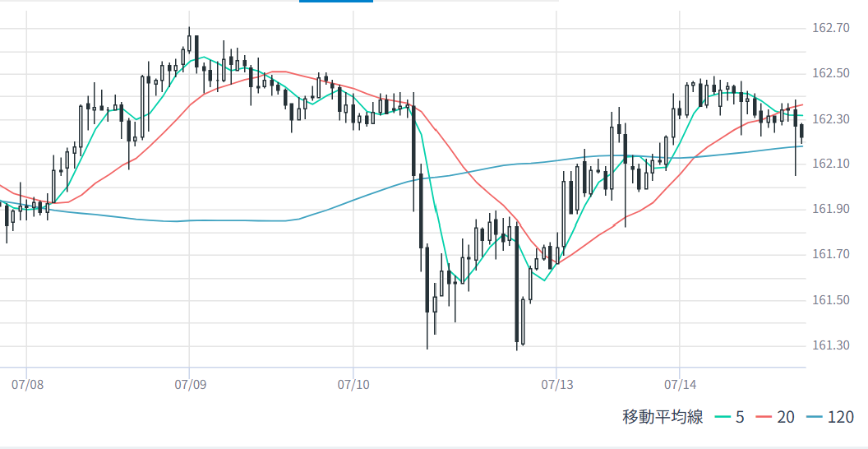The image size is (868, 449).
Task: Select the 07/10 date label
Action: [353, 384]
